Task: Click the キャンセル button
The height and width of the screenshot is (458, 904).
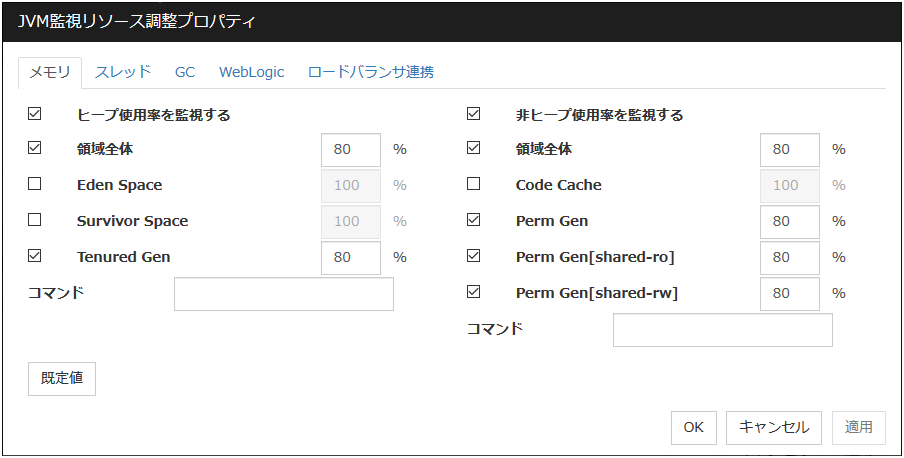Action: pos(774,427)
